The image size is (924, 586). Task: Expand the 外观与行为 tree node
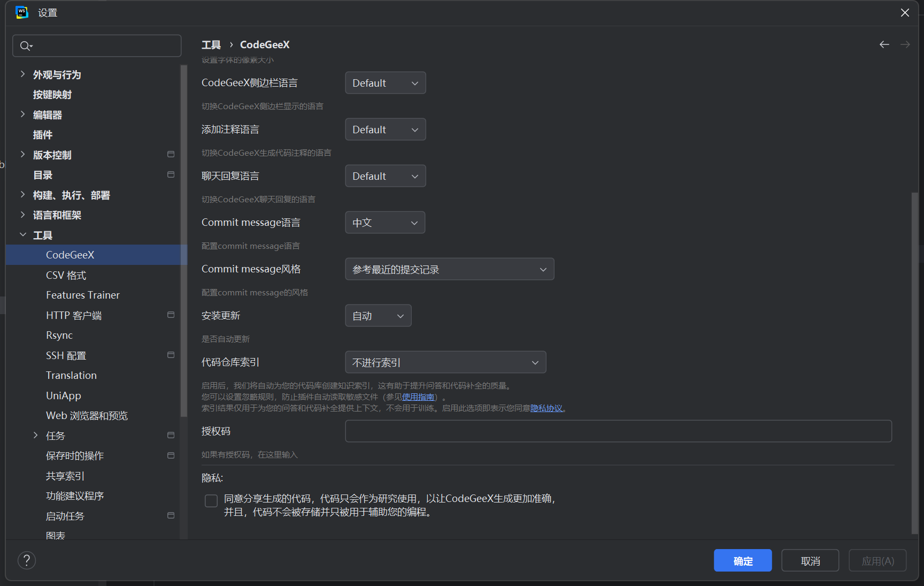(x=22, y=74)
